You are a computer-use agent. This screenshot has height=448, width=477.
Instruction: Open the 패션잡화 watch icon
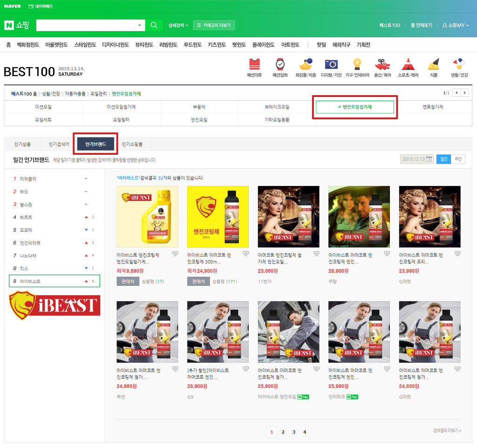[280, 67]
